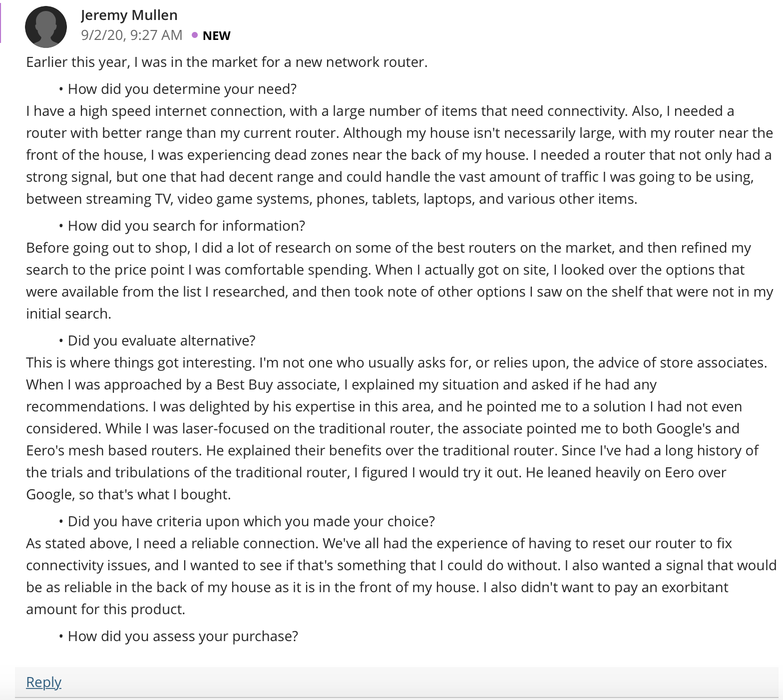Click the purple unread dot indicator
Viewport: 783px width, 700px height.
194,35
